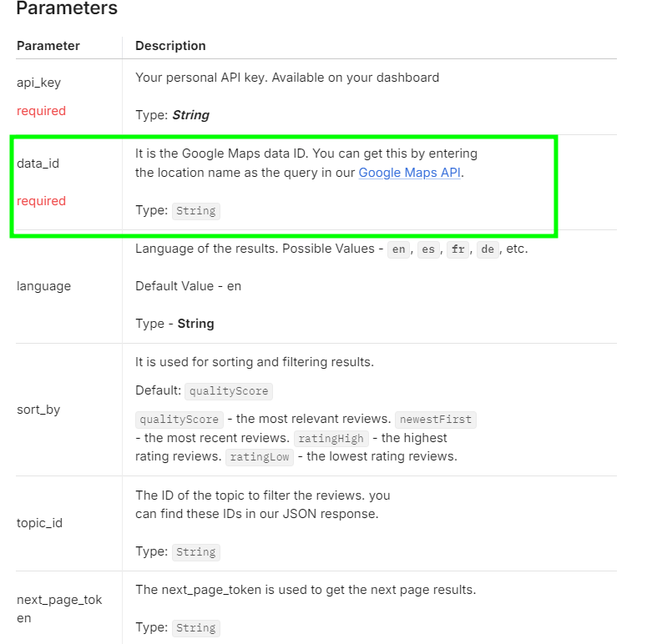Click the Description column header
This screenshot has height=644, width=652.
(170, 46)
